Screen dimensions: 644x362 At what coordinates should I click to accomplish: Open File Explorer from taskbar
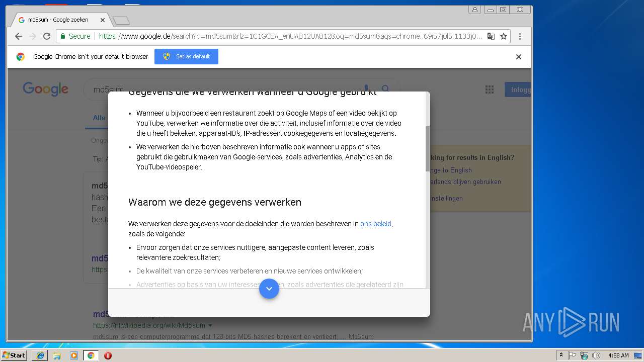click(57, 355)
